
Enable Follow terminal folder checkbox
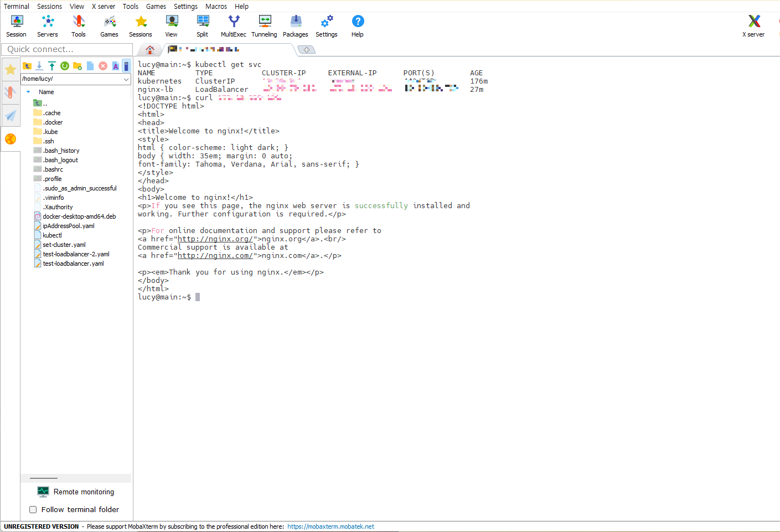click(x=33, y=509)
